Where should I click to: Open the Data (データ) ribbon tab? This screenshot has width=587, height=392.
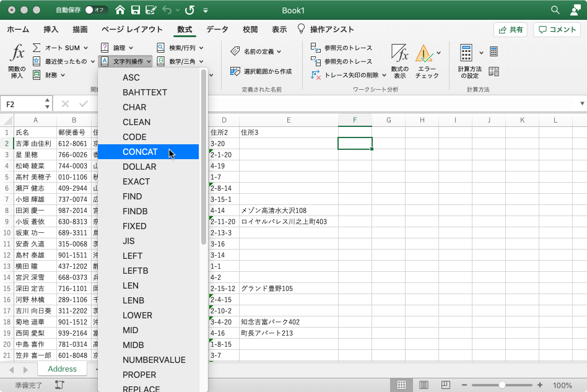click(x=217, y=29)
